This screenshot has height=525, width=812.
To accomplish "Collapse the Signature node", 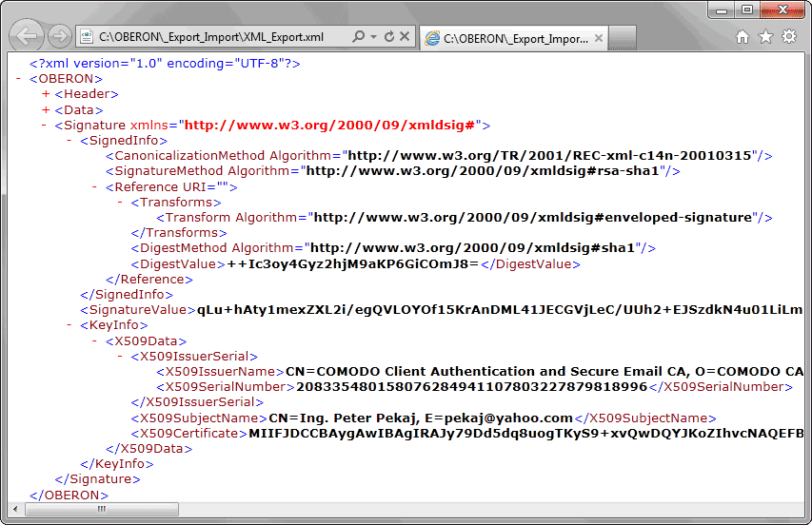I will 46,125.
